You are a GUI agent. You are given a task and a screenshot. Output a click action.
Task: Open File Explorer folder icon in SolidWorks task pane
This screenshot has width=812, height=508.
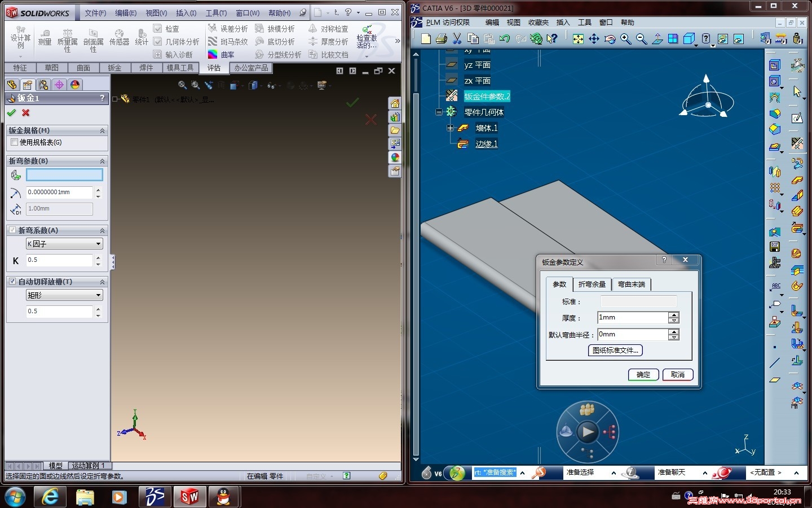(395, 130)
